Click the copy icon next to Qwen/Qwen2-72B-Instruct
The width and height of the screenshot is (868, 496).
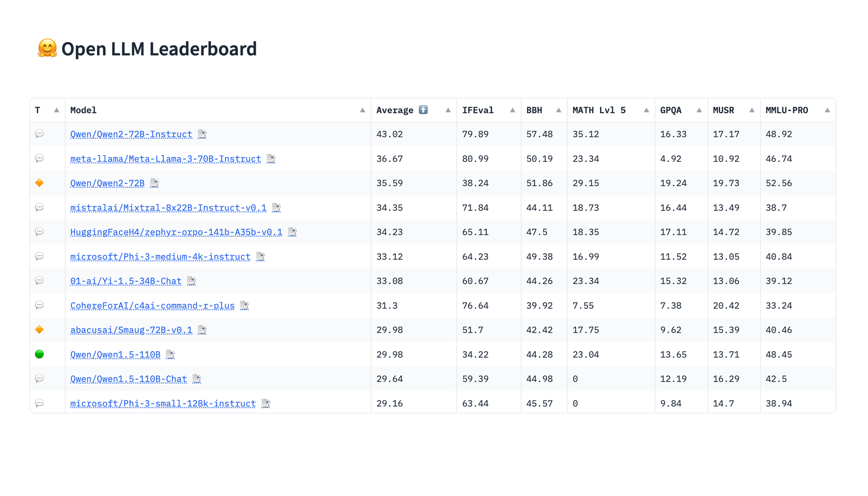[x=202, y=134]
